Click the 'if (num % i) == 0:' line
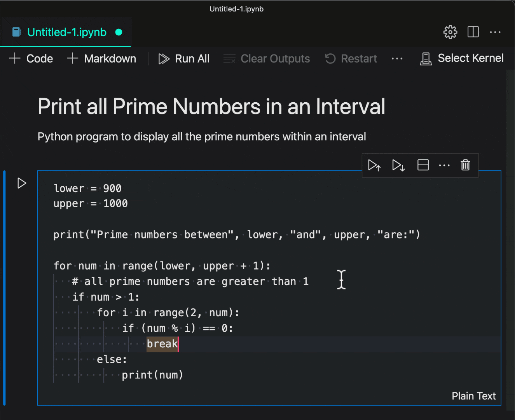Image resolution: width=515 pixels, height=420 pixels. point(178,328)
